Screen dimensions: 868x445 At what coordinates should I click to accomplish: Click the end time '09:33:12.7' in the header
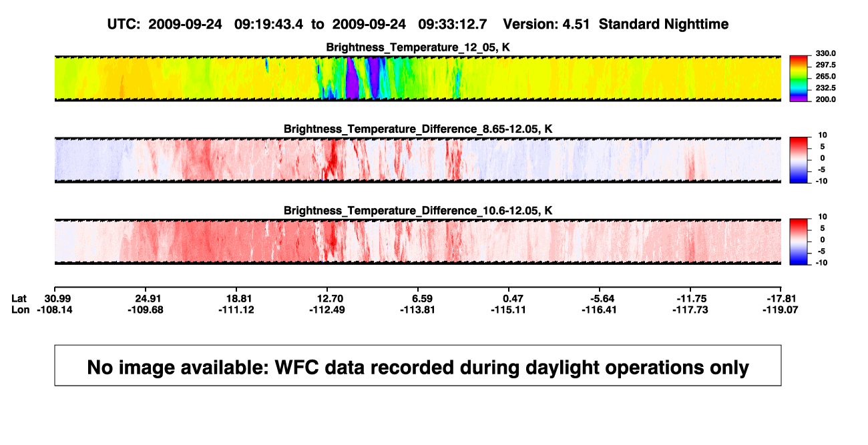(452, 25)
